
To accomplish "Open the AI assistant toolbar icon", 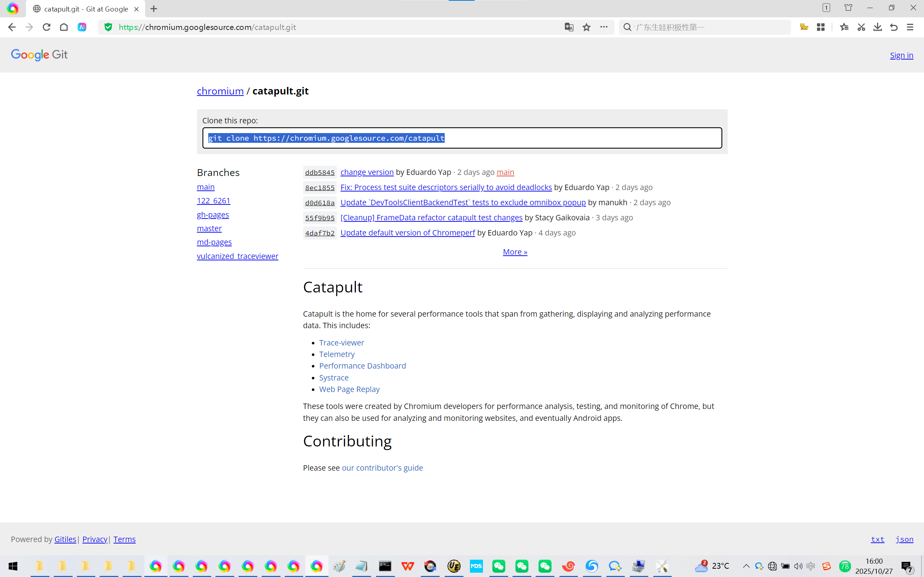I will [82, 27].
